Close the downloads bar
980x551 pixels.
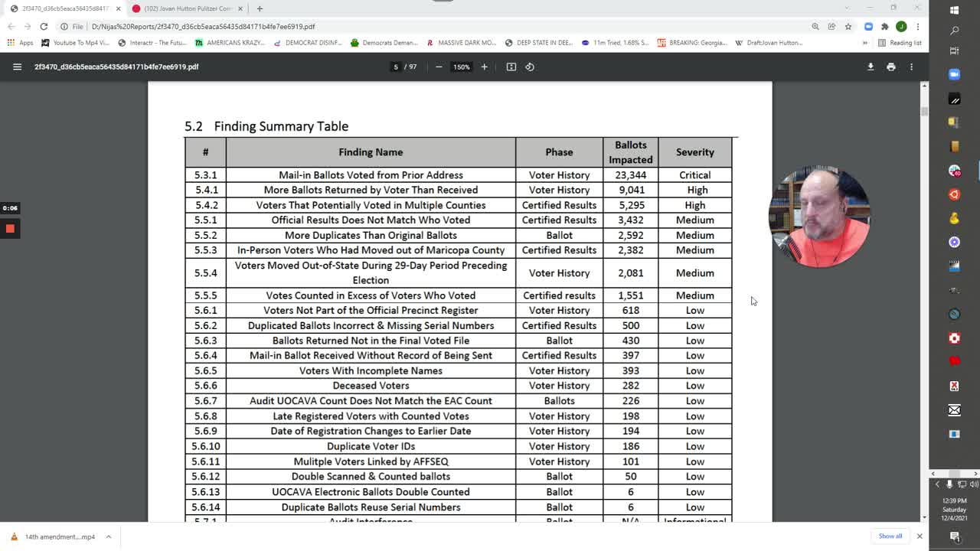920,536
